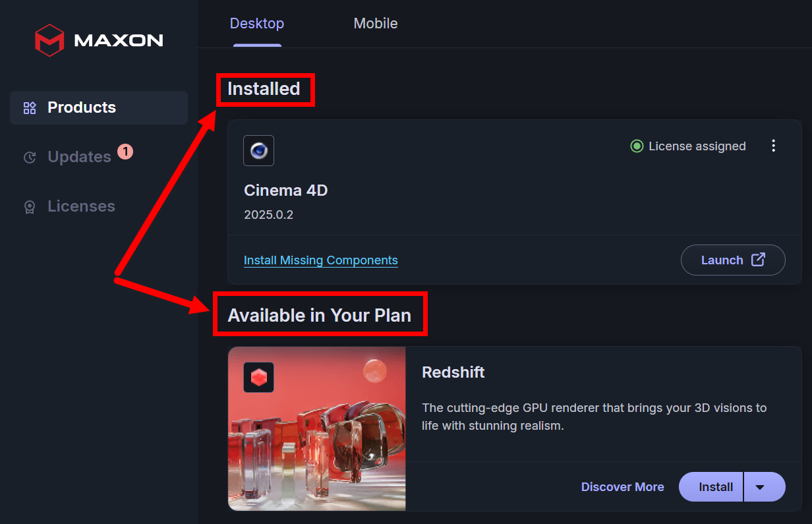Click the Discover More link for Redshift
Viewport: 812px width, 524px height.
(622, 487)
